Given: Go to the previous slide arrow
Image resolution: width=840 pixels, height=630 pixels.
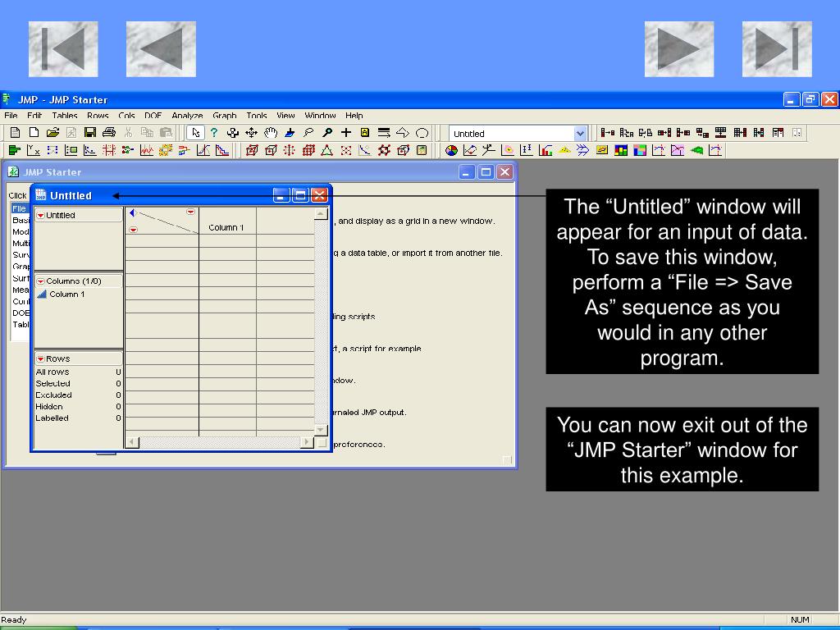Looking at the screenshot, I should (x=161, y=48).
